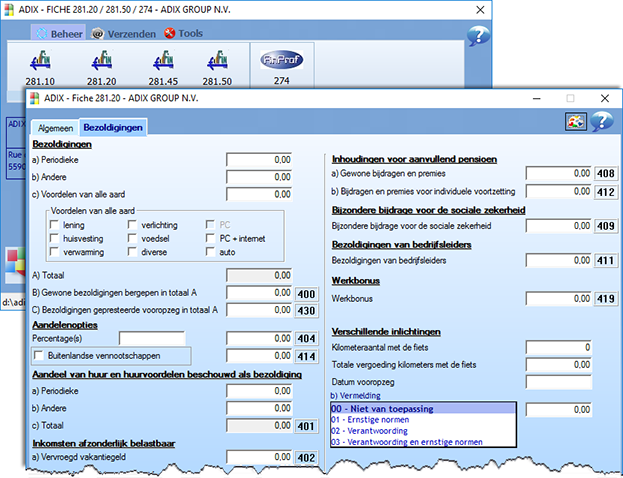623x478 pixels.
Task: Open Tools menu in main window
Action: tap(184, 33)
